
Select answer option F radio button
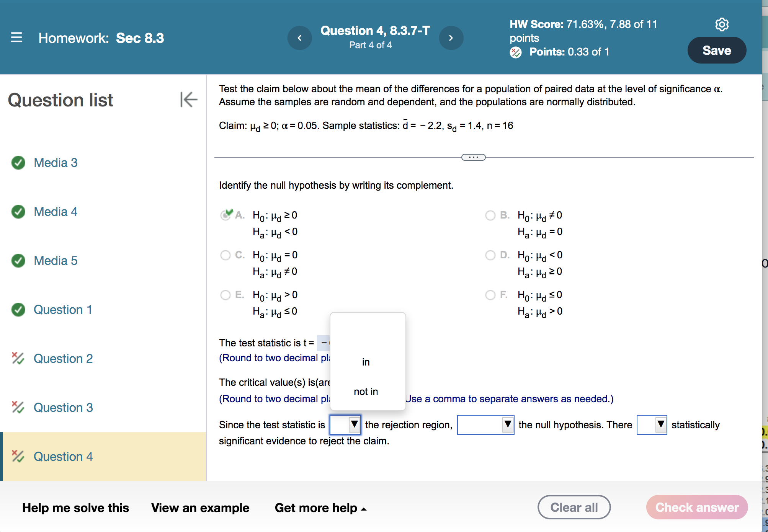click(x=490, y=295)
